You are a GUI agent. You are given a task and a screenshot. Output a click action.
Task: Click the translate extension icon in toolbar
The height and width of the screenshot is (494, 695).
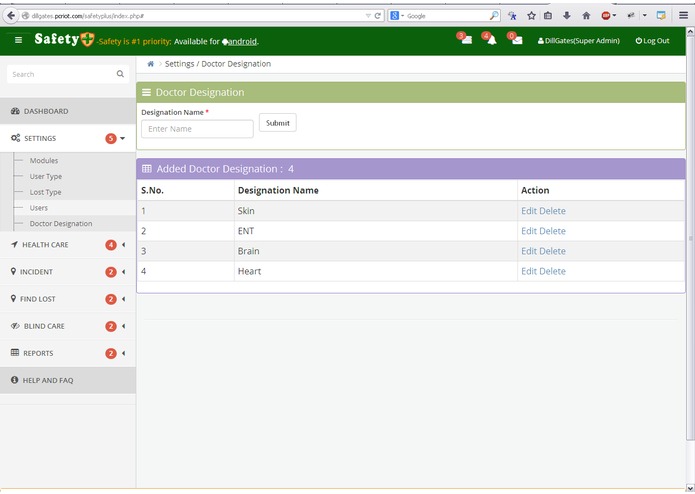pos(512,16)
